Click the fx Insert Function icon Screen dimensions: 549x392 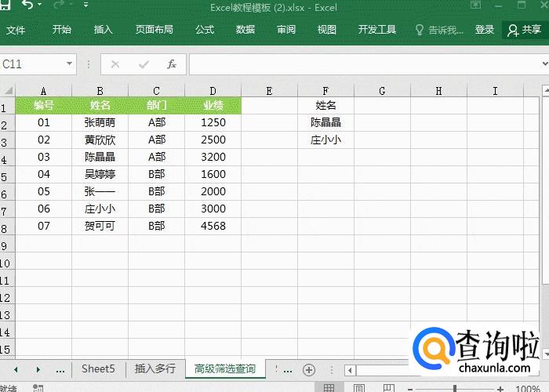(172, 64)
